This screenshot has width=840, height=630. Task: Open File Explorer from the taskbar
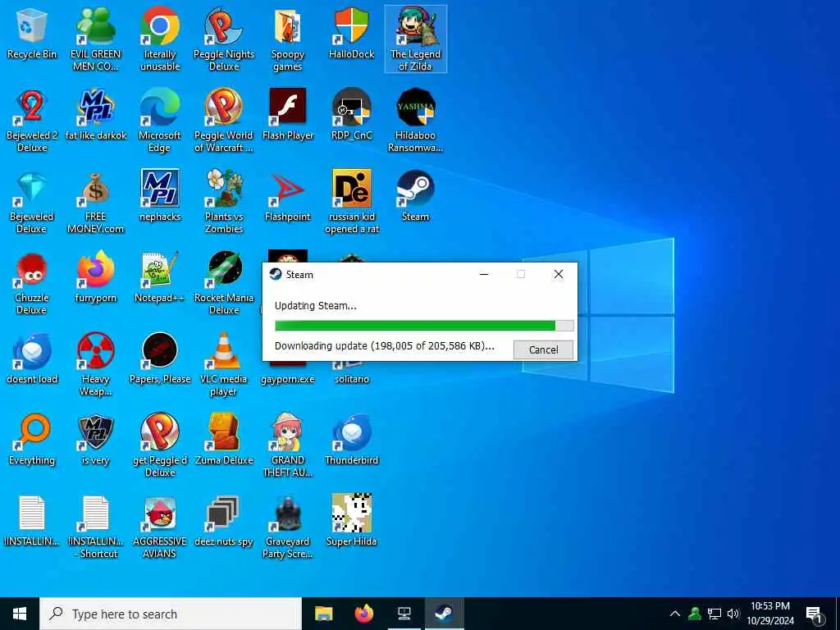[323, 614]
